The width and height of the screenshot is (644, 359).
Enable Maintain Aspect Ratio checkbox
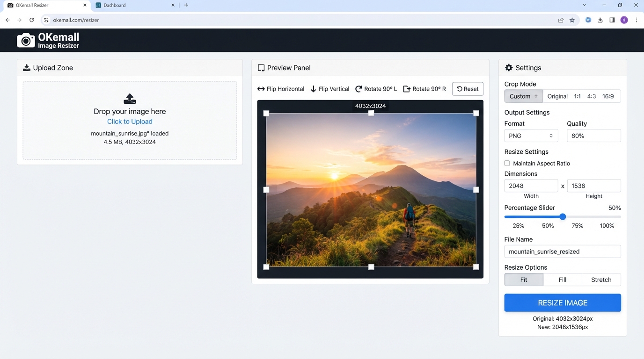pyautogui.click(x=507, y=163)
